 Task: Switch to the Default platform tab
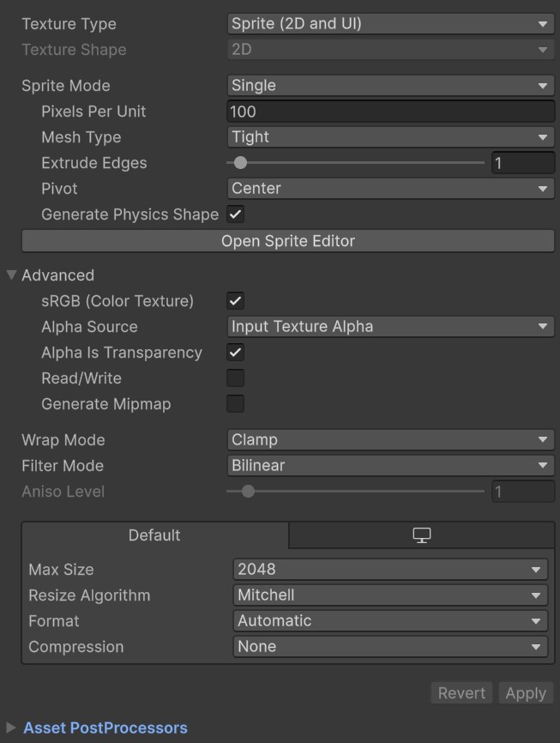pos(154,535)
